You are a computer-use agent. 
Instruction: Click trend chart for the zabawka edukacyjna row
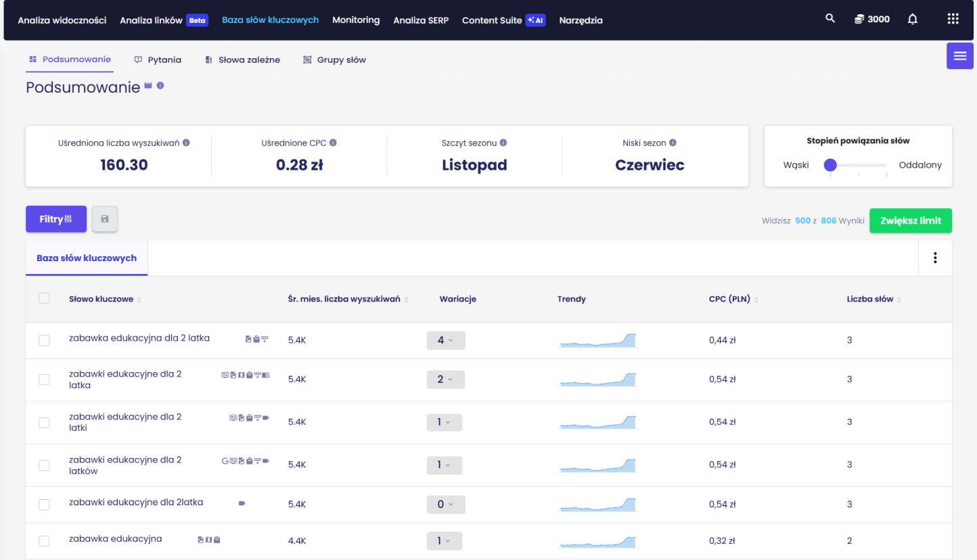tap(598, 540)
